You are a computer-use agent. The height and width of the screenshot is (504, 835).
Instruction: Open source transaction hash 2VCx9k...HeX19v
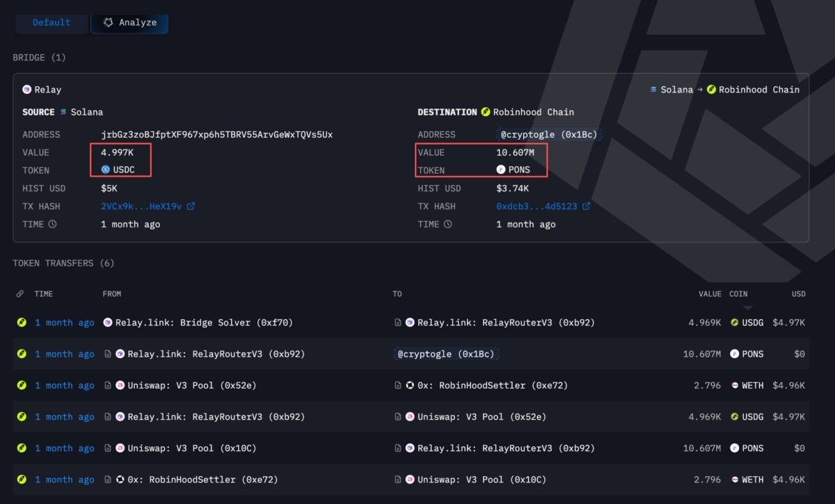(141, 206)
